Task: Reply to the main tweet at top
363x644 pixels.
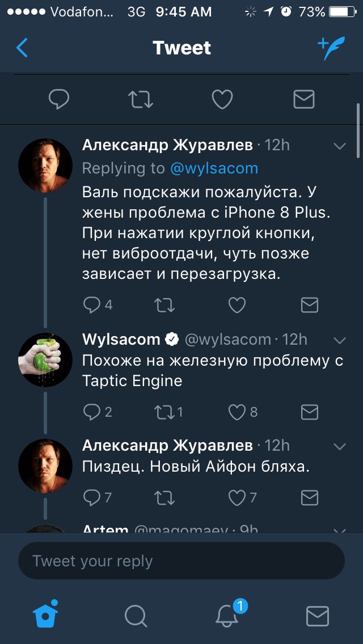Action: tap(59, 99)
